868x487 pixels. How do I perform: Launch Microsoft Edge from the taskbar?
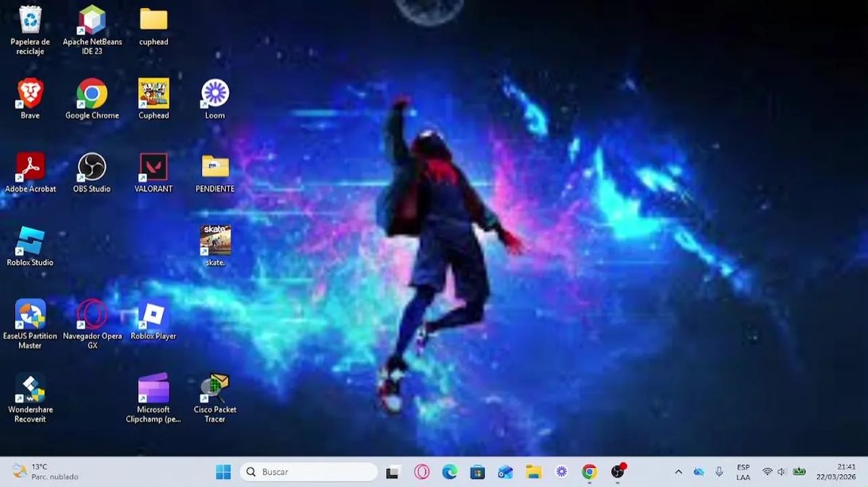[450, 472]
